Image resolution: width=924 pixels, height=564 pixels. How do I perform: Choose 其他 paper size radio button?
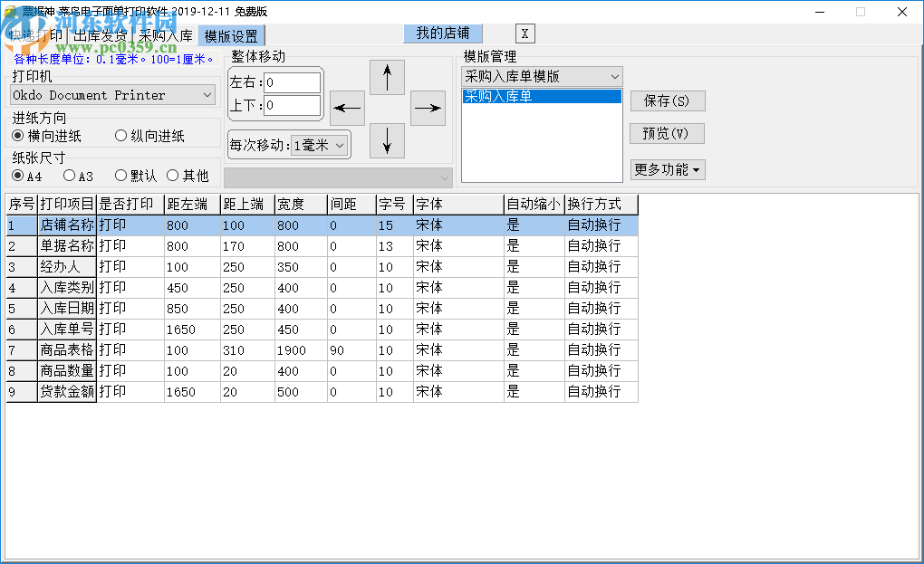point(173,176)
